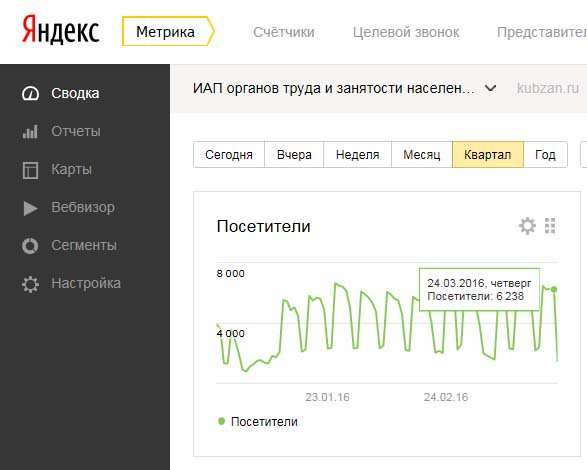Click the Сегменты ring icon
Screen dimensions: 587x470
coord(30,246)
